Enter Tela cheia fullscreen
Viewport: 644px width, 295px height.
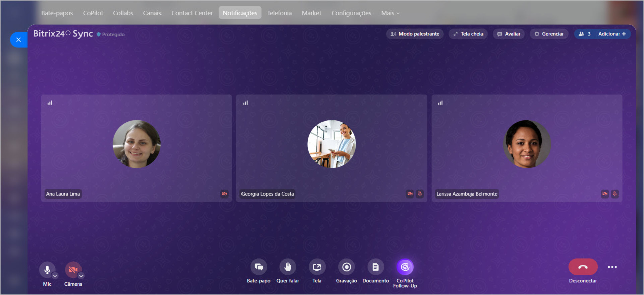tap(468, 34)
